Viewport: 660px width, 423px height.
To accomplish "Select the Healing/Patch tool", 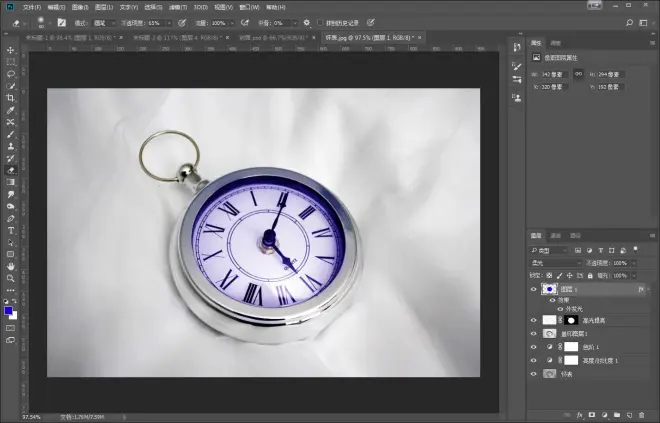I will (x=11, y=122).
